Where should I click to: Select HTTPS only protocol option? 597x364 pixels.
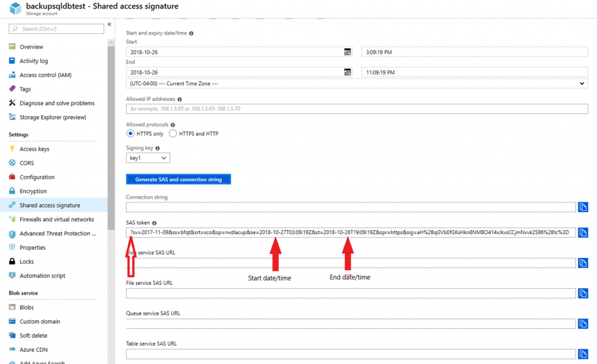(130, 133)
